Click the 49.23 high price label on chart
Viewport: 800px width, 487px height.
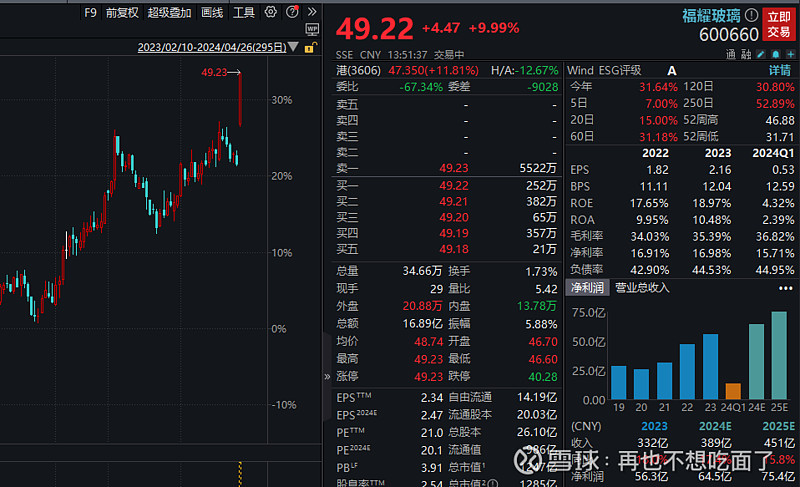[214, 72]
